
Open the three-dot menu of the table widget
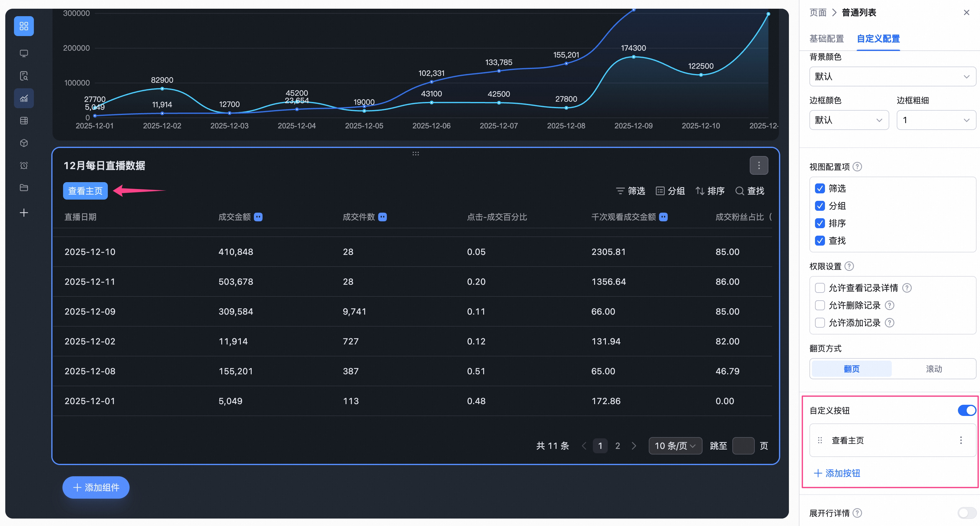tap(758, 166)
